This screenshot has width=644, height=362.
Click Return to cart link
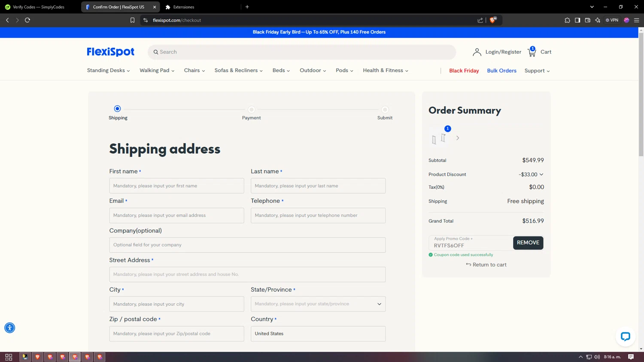pos(486,265)
